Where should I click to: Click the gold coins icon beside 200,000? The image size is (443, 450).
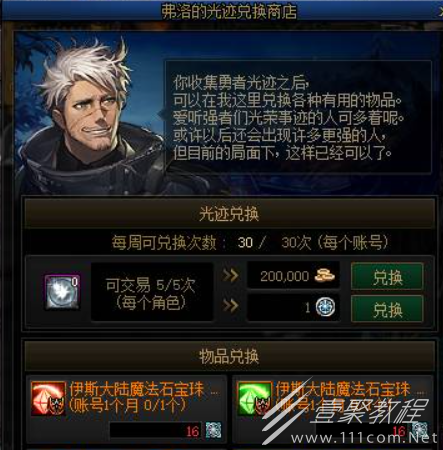point(325,276)
